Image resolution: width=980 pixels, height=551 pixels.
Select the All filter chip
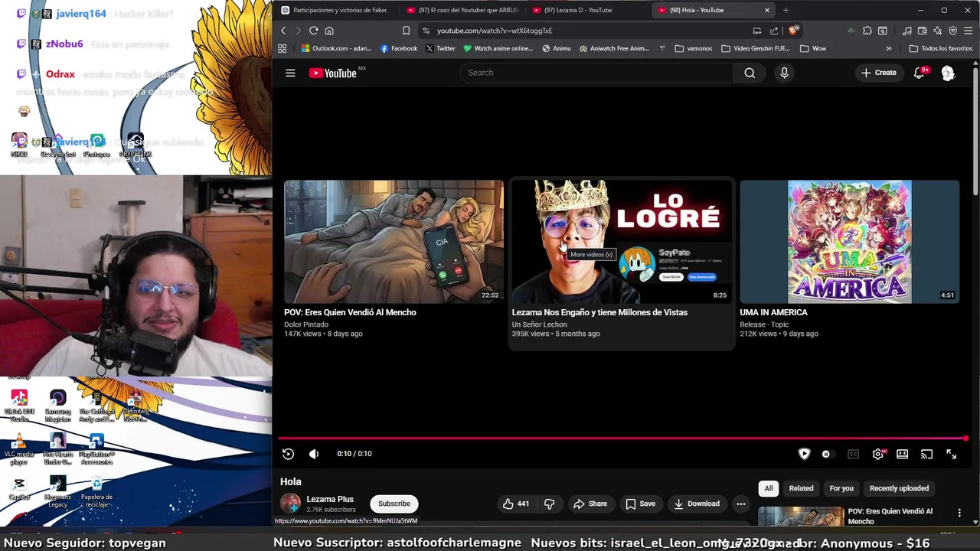(x=769, y=488)
